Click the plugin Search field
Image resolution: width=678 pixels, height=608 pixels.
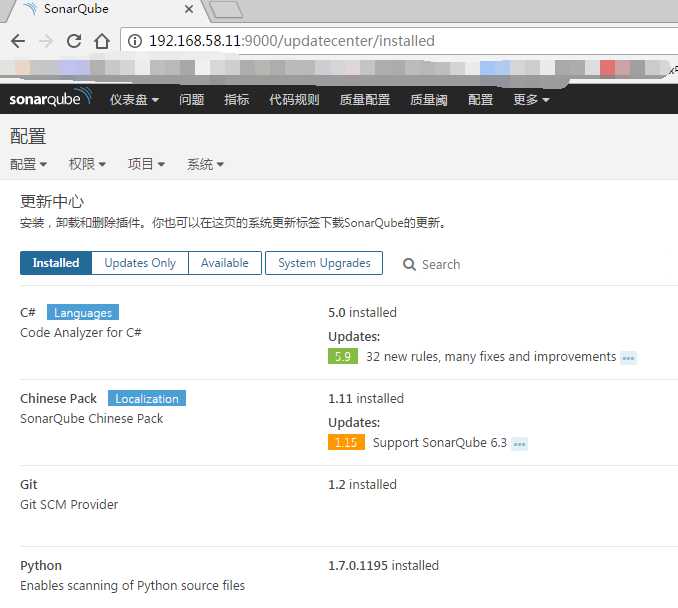441,264
